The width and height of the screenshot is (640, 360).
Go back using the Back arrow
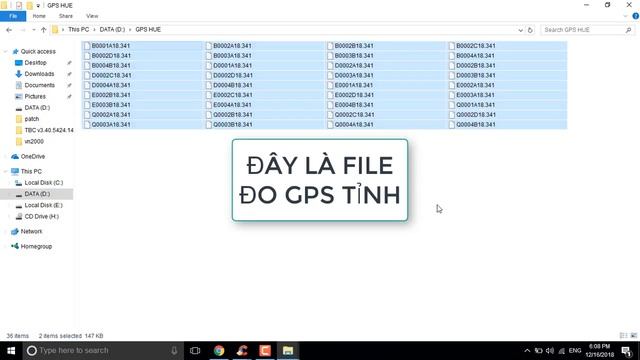(x=9, y=30)
